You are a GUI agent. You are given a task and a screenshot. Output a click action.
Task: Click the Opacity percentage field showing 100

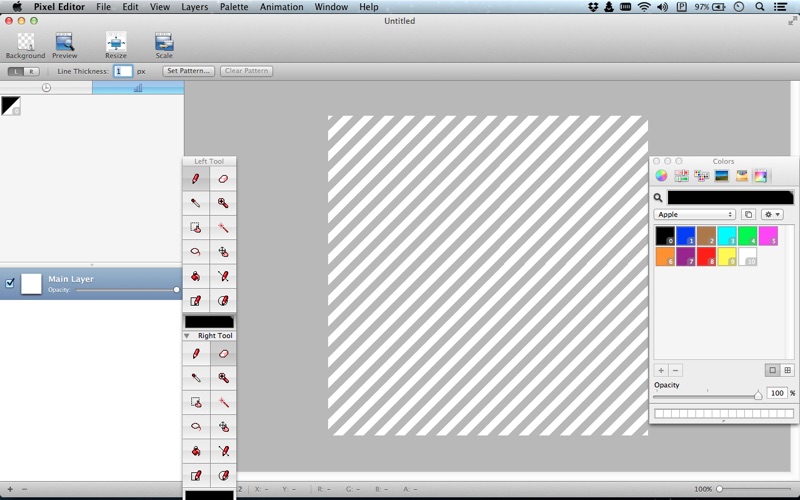click(x=777, y=393)
